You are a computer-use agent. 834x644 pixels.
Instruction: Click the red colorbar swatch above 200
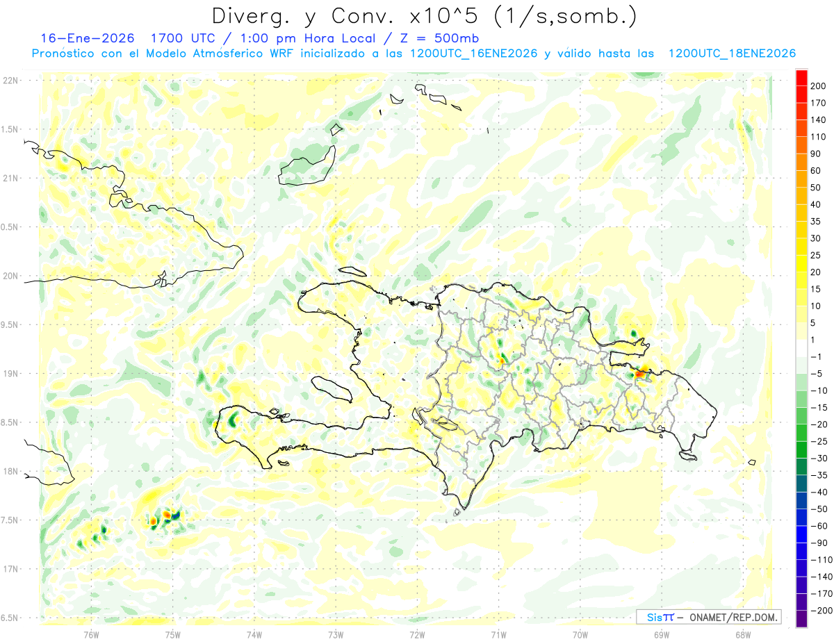pos(801,78)
